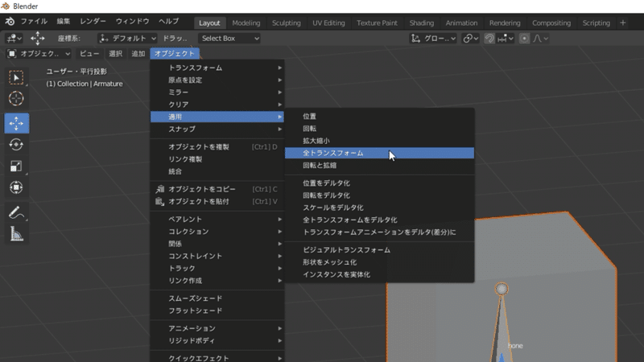Open the Select Box drag dropdown
The height and width of the screenshot is (362, 644).
[x=229, y=39]
